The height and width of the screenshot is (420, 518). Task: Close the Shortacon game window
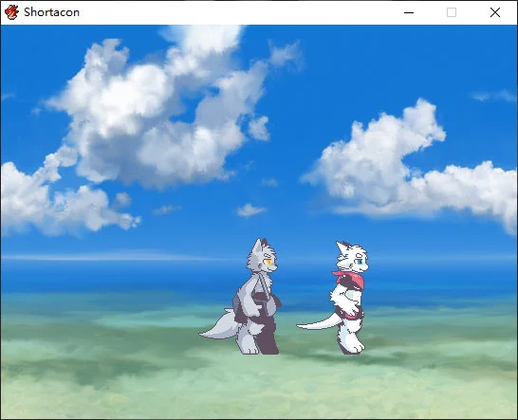pyautogui.click(x=495, y=12)
